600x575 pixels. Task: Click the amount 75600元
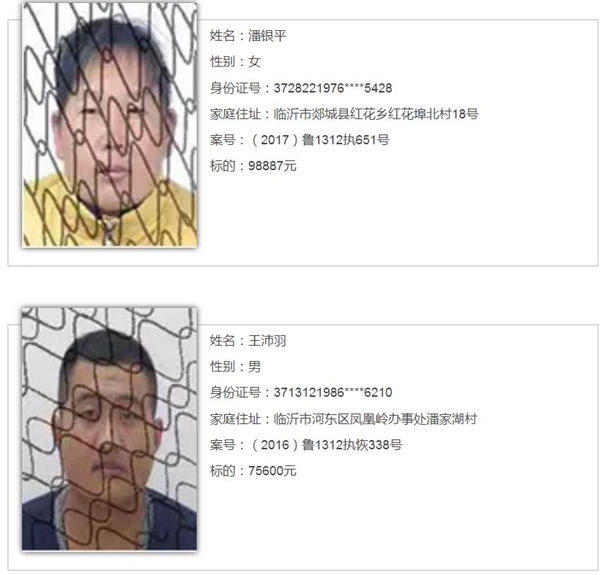point(272,471)
